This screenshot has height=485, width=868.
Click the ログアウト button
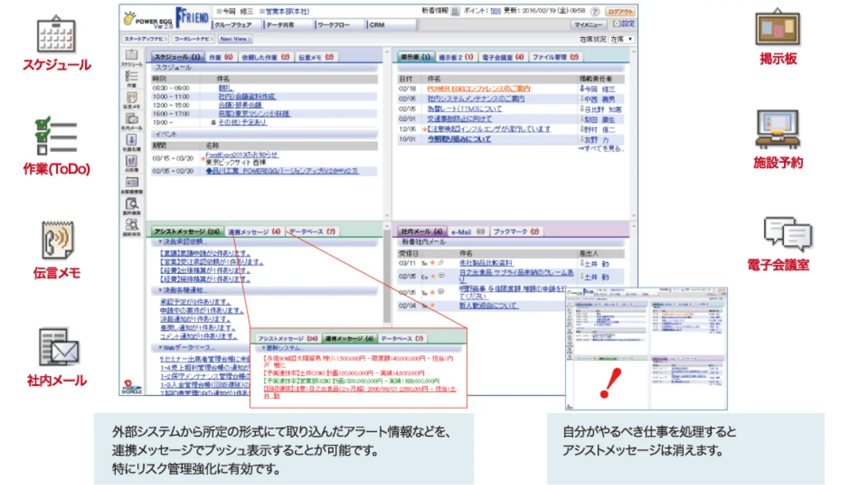[620, 11]
